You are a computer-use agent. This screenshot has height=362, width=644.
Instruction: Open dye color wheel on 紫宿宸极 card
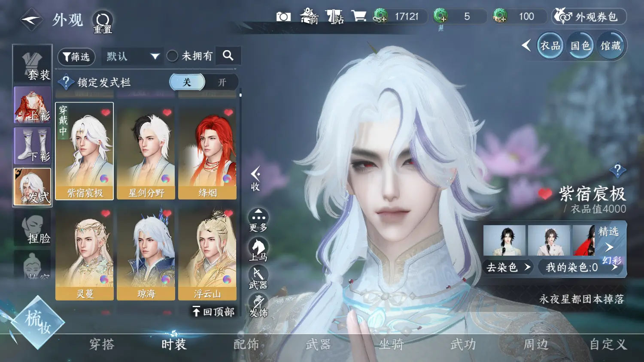coord(104,178)
